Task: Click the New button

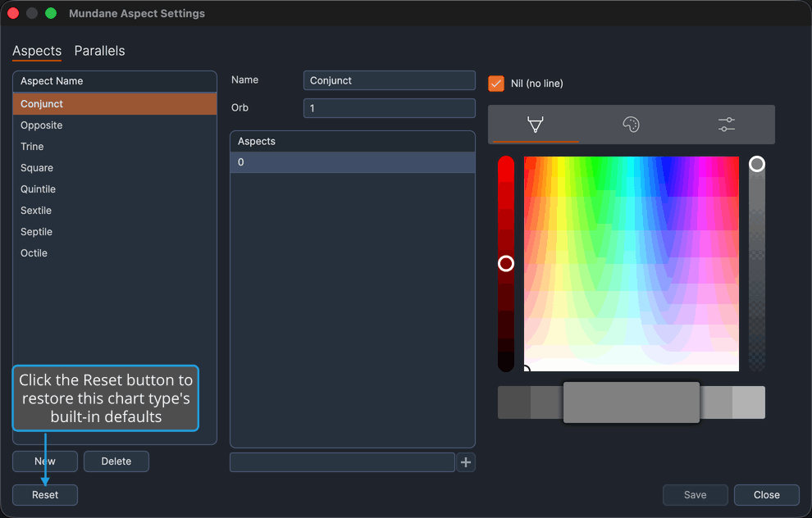Action: click(x=45, y=461)
